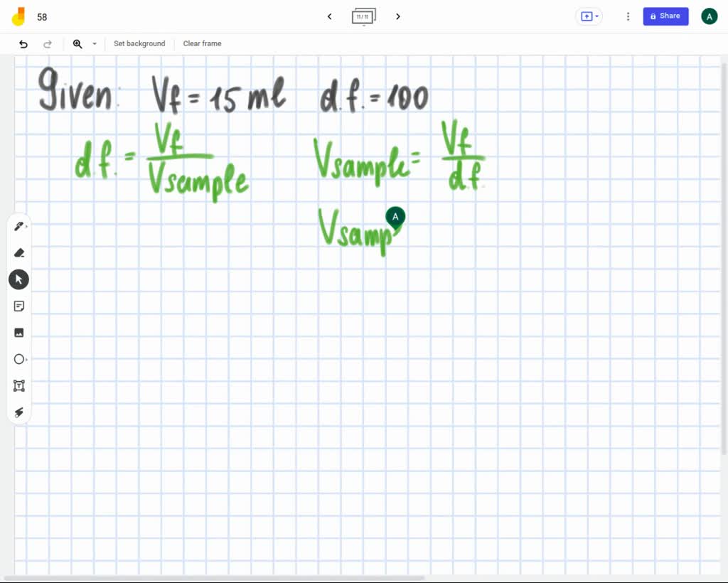Select the Pen tool

click(18, 226)
